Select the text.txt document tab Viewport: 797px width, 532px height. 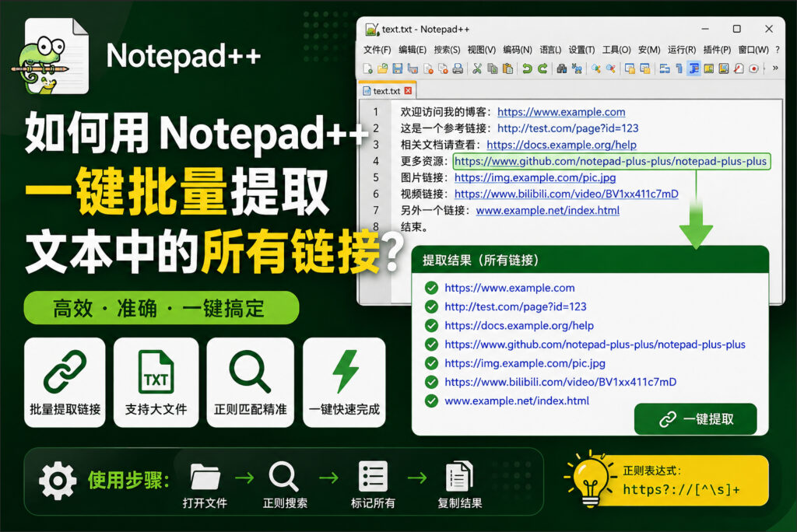pos(388,90)
